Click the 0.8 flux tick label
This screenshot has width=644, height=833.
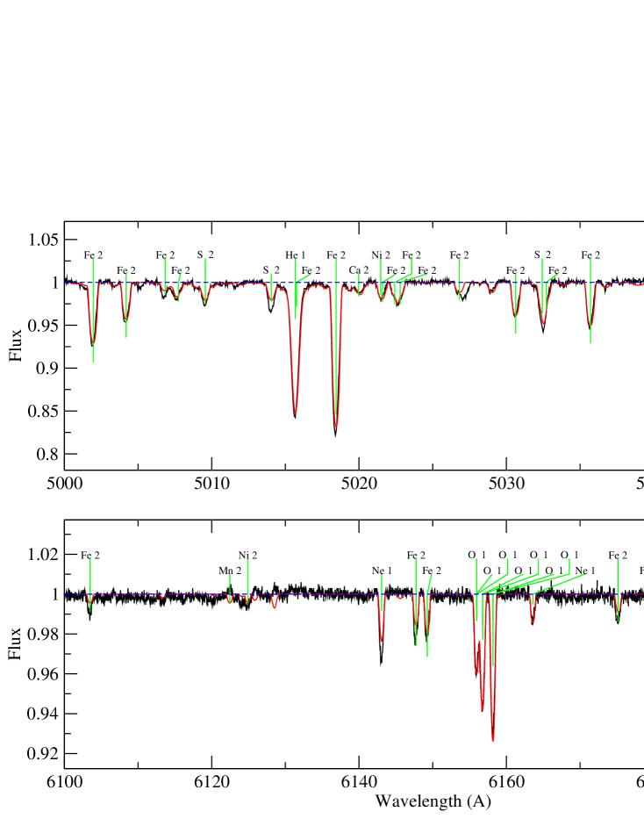pyautogui.click(x=47, y=454)
